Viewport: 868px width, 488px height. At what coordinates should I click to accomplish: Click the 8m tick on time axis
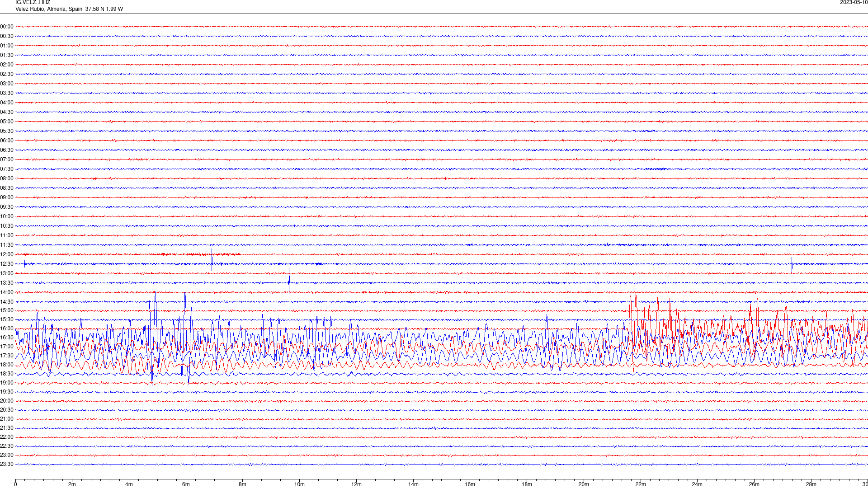243,484
